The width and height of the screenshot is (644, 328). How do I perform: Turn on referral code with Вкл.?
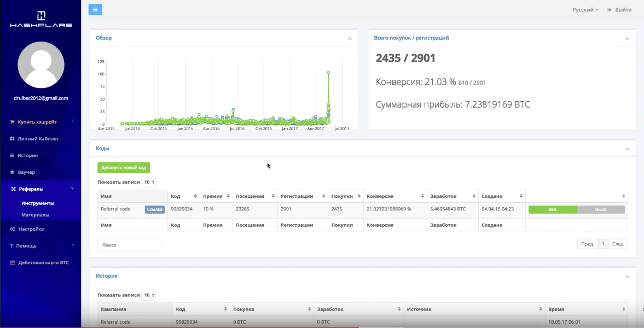coord(553,209)
